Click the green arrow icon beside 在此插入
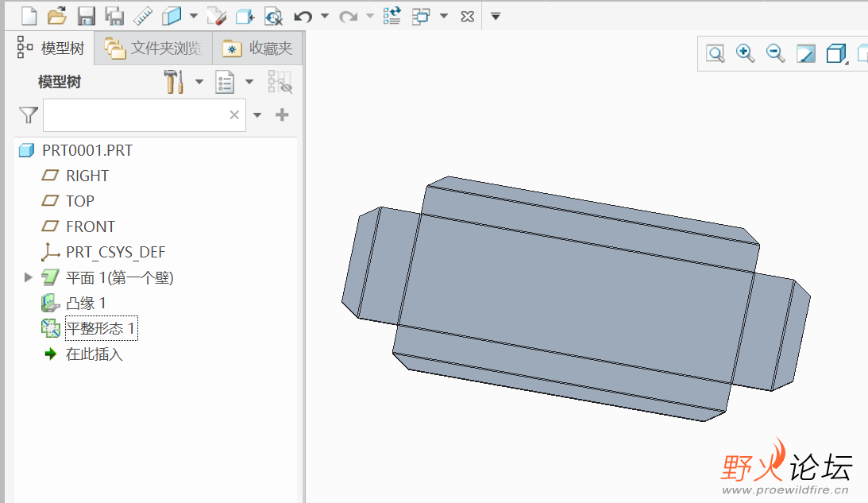Screen dimensions: 868x503 point(50,354)
